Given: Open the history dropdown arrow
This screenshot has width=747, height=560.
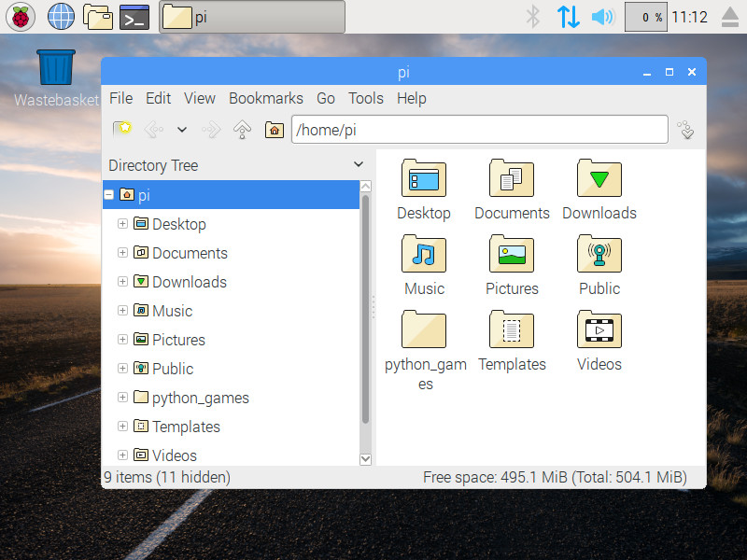Looking at the screenshot, I should tap(182, 129).
